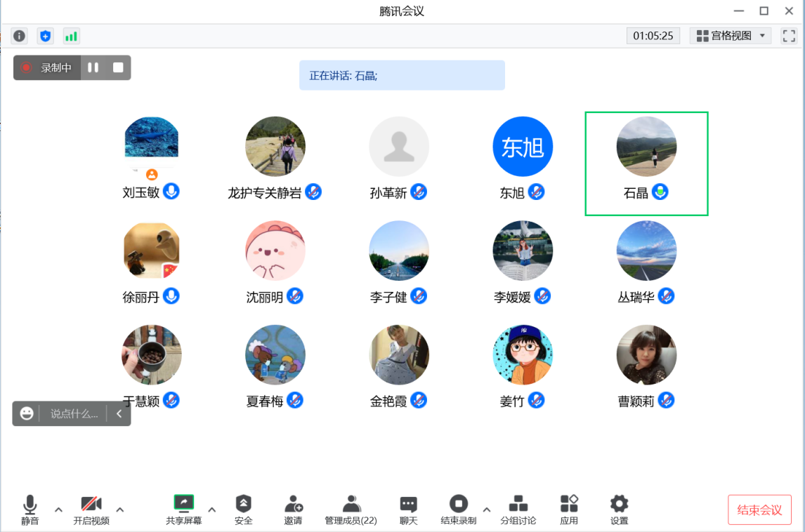The image size is (805, 532).
Task: Open the 设置 settings gear
Action: (x=619, y=510)
